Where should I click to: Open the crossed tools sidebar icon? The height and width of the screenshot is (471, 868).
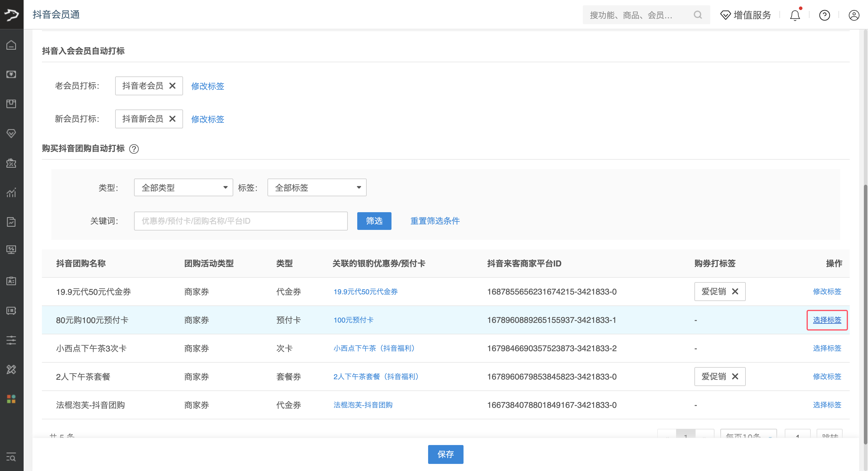11,369
